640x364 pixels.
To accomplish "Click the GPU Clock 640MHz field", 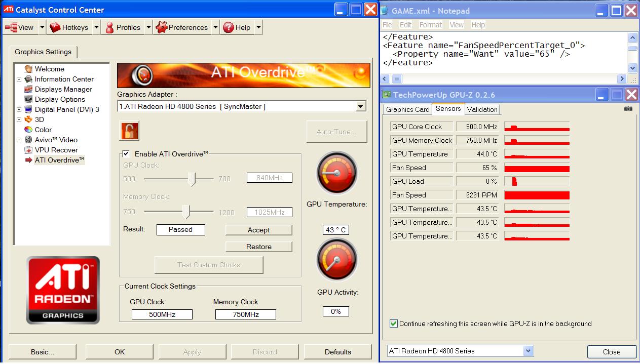I will (270, 178).
